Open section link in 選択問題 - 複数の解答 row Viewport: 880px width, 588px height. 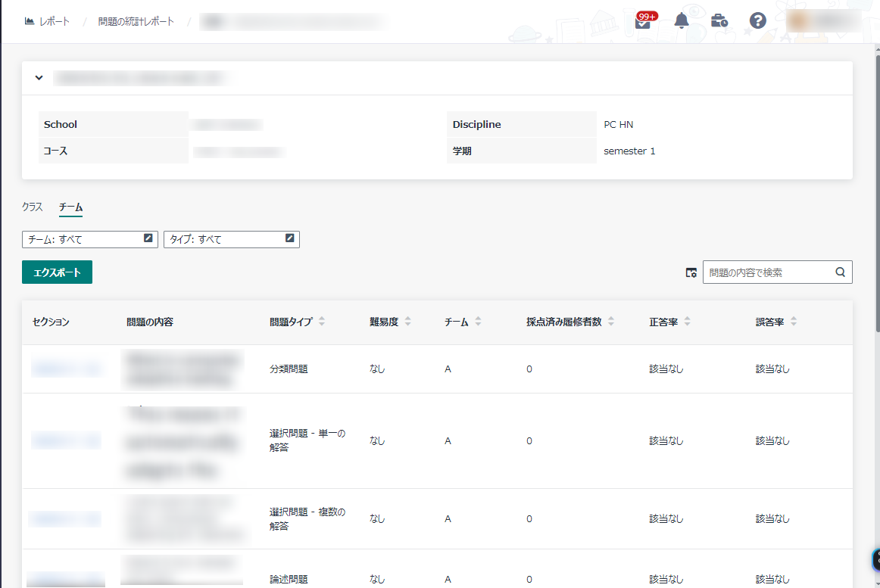pyautogui.click(x=65, y=518)
